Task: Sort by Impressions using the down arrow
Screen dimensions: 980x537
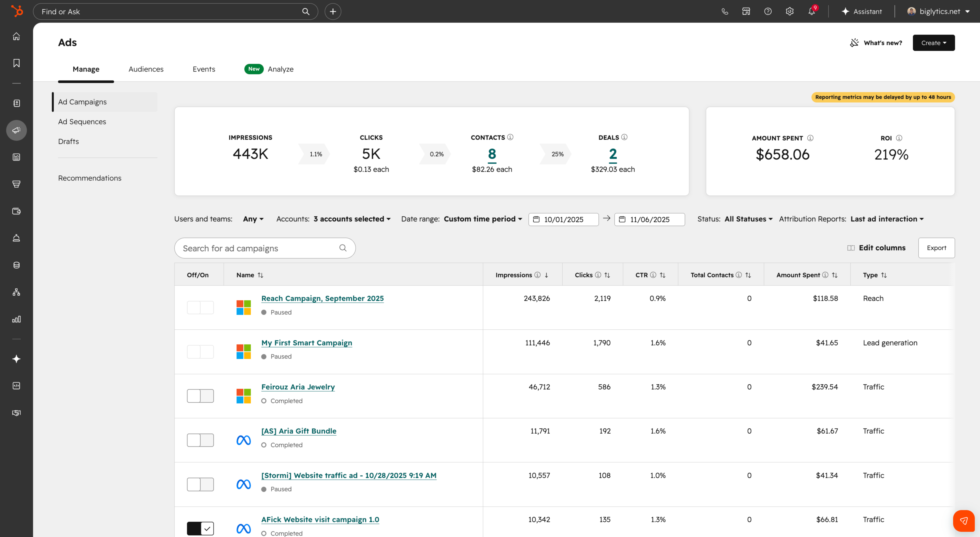Action: coord(546,275)
